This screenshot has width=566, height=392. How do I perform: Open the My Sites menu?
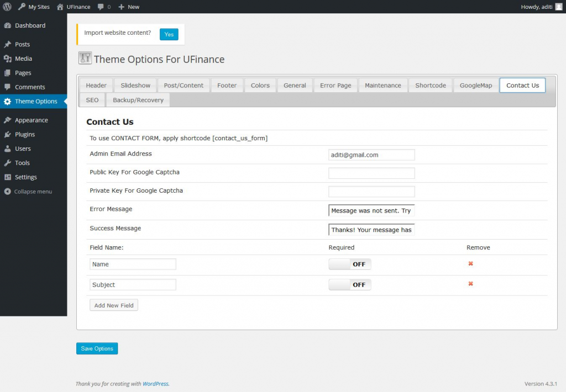[33, 6]
